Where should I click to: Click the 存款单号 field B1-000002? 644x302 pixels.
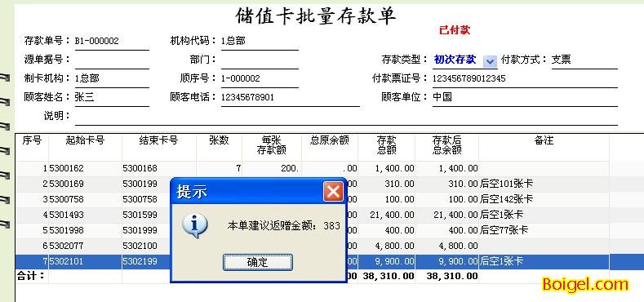[x=112, y=41]
